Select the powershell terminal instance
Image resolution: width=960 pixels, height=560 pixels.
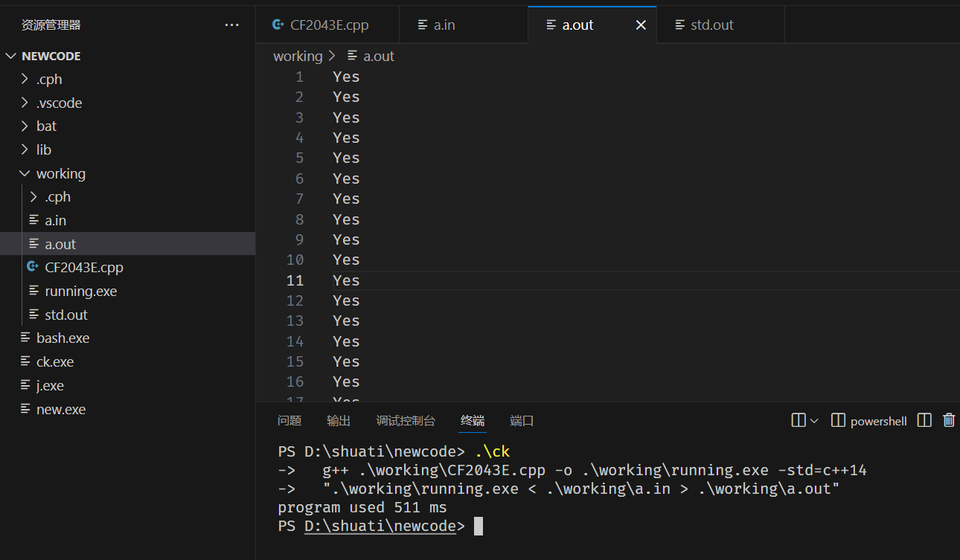point(868,421)
